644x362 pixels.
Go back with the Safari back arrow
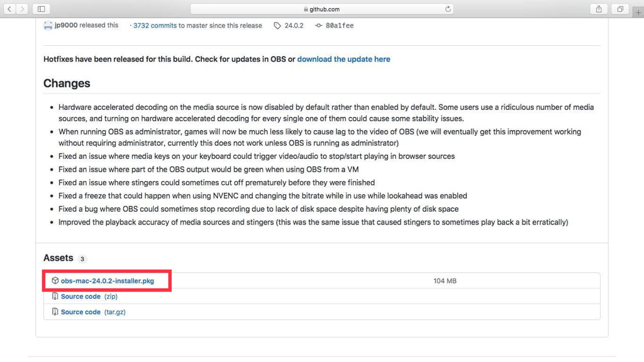pyautogui.click(x=9, y=9)
